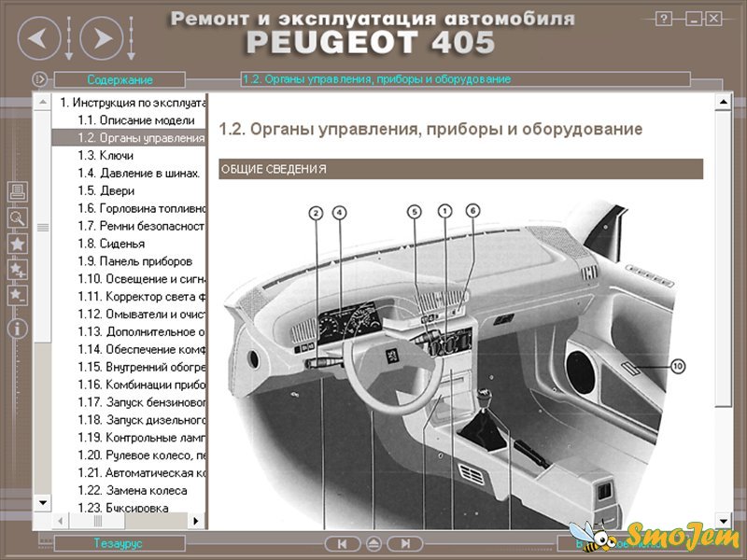Open 1.5. Двери

(106, 191)
